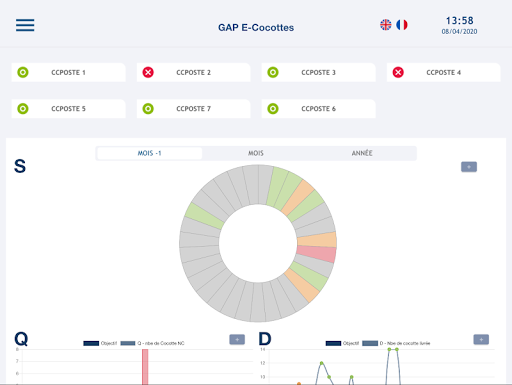
Task: Switch language to French flag
Action: click(x=402, y=25)
